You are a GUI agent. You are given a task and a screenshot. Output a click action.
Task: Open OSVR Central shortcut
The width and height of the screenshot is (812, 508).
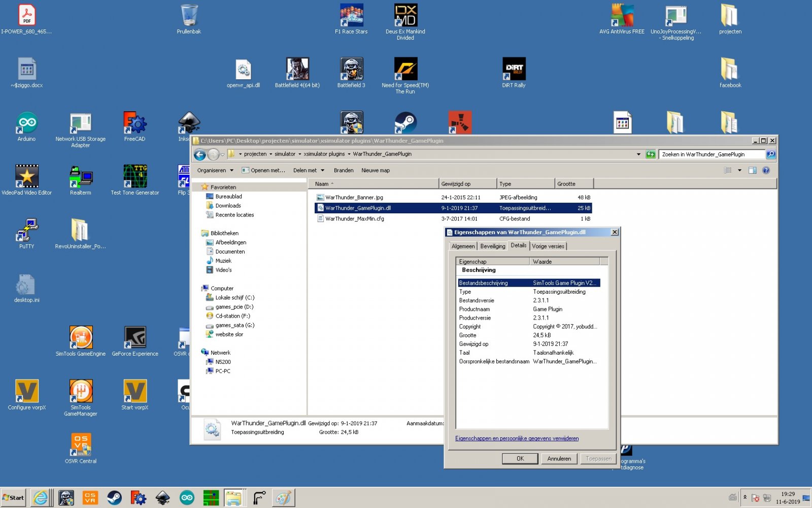pyautogui.click(x=81, y=448)
